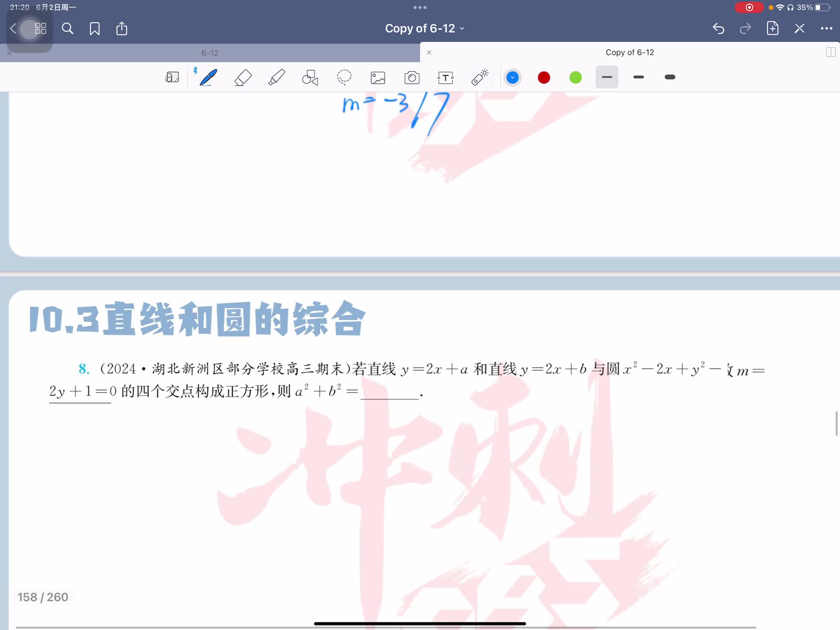Activate the Laser pointer tool
The height and width of the screenshot is (630, 840).
479,77
